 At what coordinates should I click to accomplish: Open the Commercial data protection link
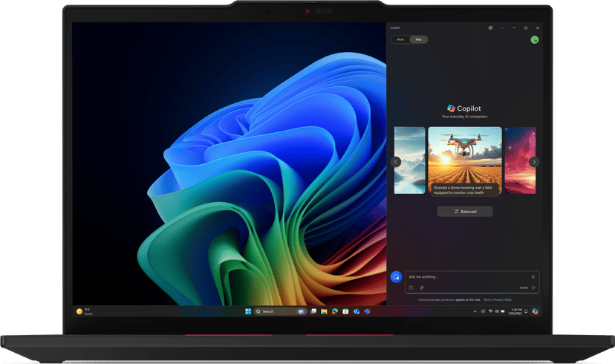436,299
